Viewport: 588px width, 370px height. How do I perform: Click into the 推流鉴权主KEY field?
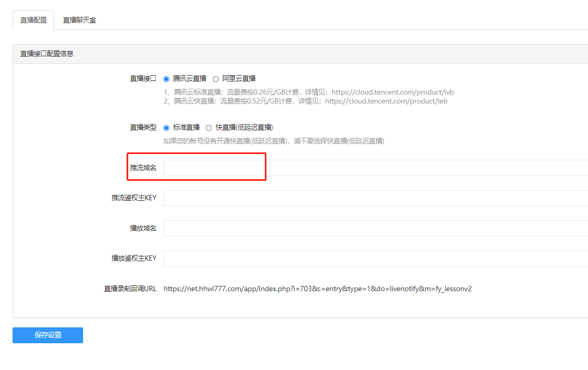[x=375, y=198]
